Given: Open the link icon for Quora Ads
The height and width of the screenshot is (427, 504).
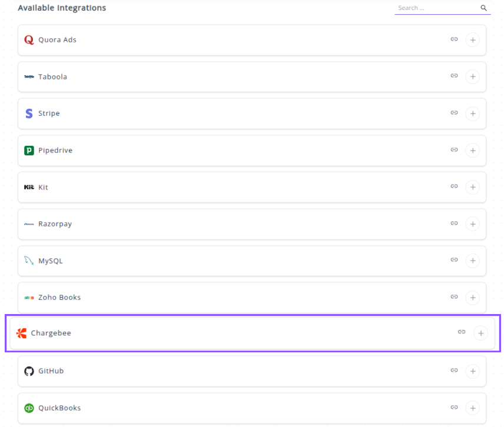Looking at the screenshot, I should 454,39.
